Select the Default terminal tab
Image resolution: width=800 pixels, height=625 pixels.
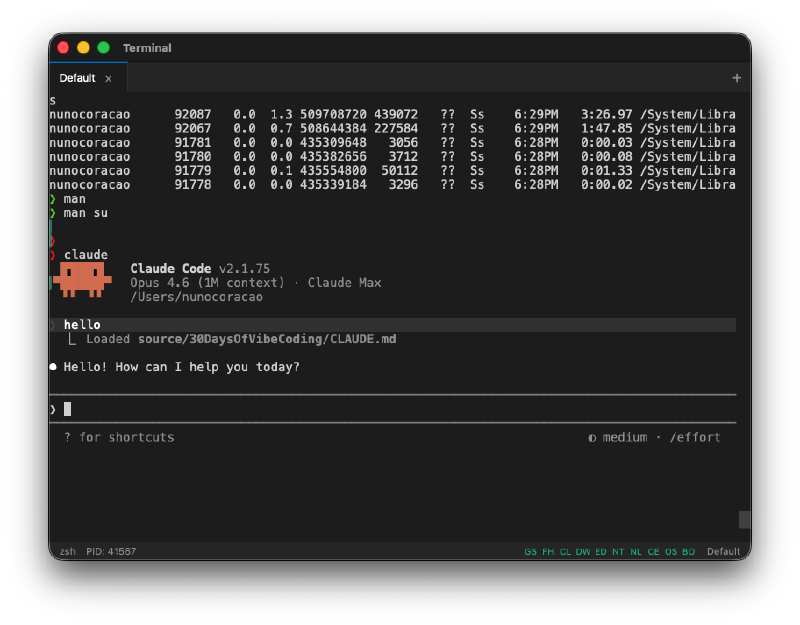pos(88,78)
